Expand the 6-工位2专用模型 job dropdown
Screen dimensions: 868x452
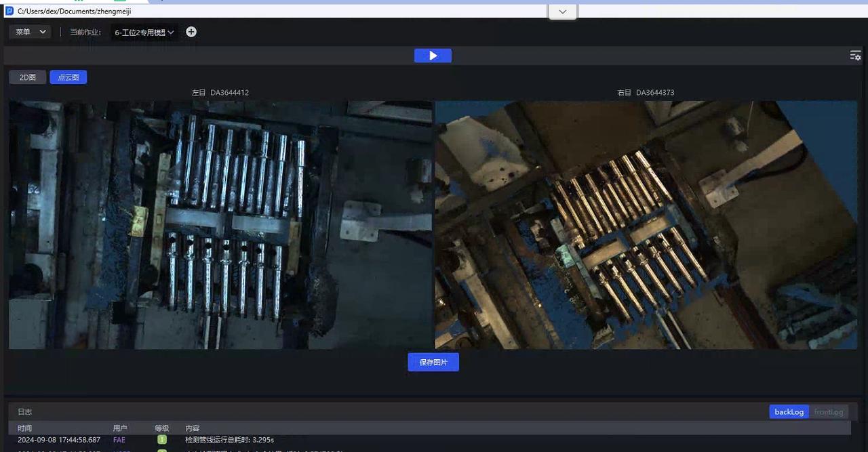tap(144, 32)
